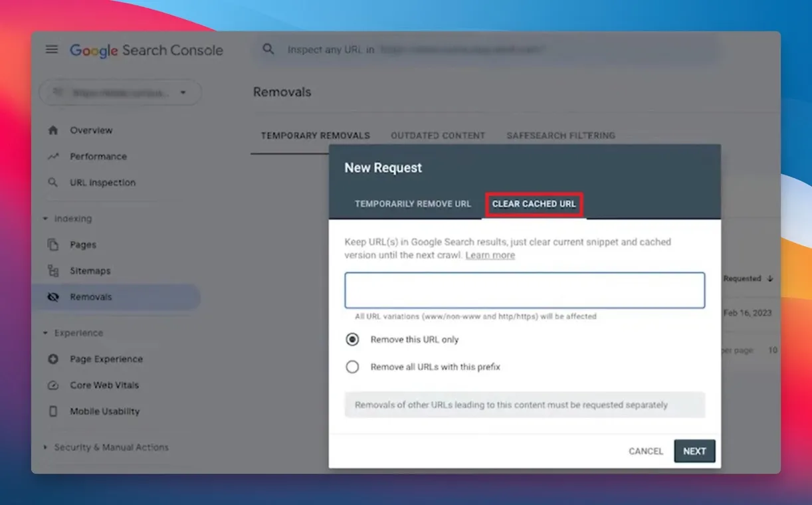812x505 pixels.
Task: Click the URL entry field in dialog
Action: tap(524, 290)
